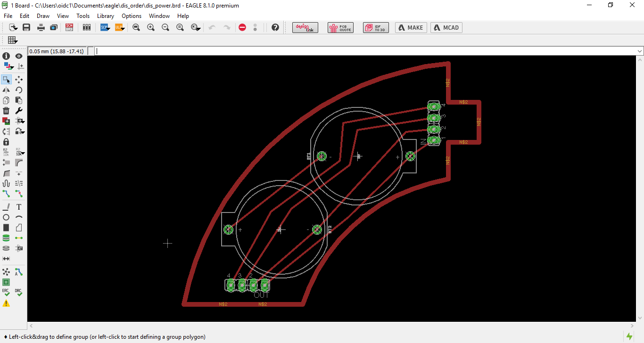Click the design link button
Screen dimensions: 644x343
[305, 28]
